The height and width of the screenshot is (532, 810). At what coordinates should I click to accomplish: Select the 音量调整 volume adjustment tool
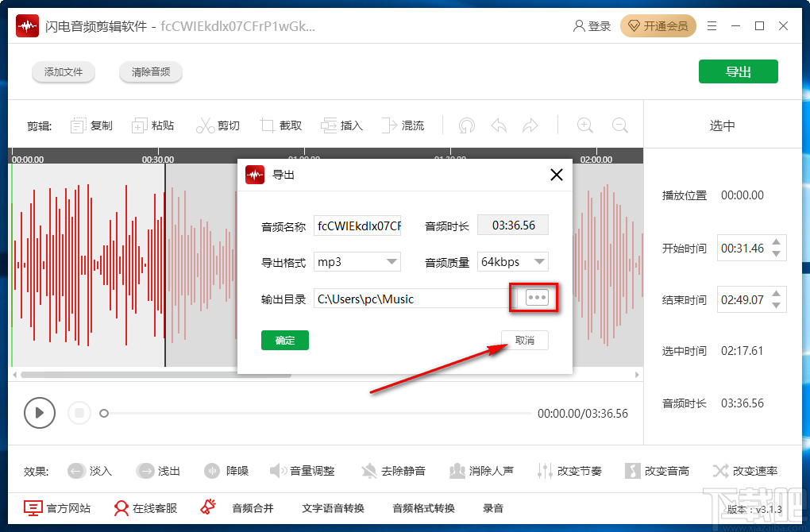tap(303, 470)
